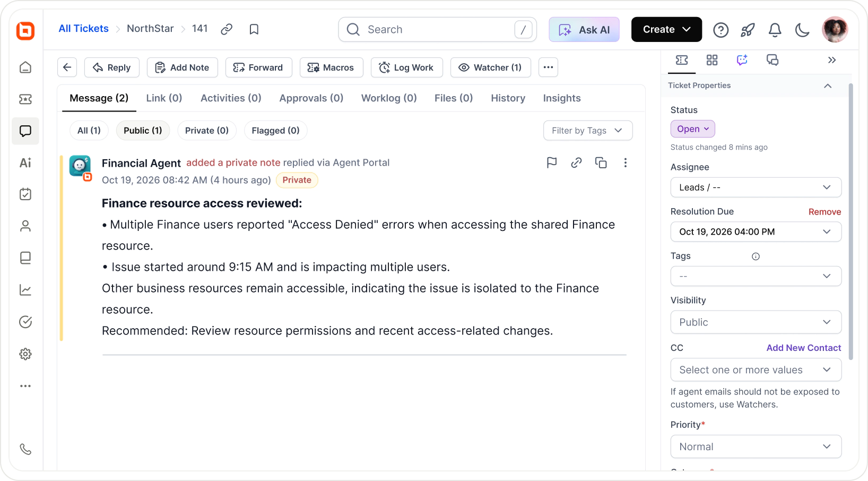
Task: Select the Private (0) message filter
Action: pyautogui.click(x=207, y=131)
